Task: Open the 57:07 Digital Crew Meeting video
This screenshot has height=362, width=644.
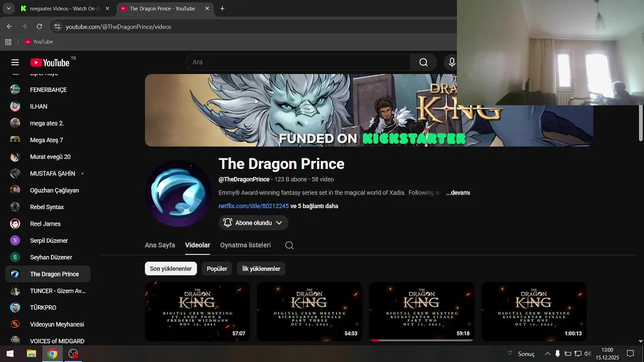Action: 197,311
